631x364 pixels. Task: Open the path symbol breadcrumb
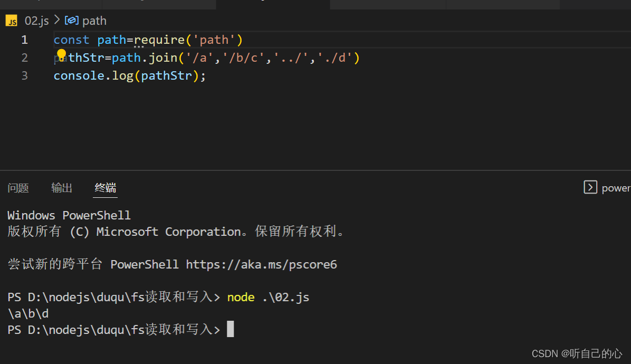click(x=94, y=21)
